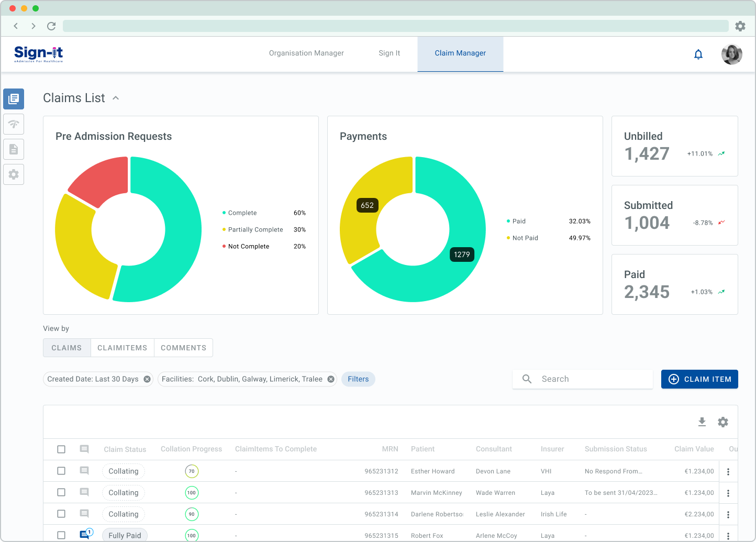Tick the select-all checkbox in table header

61,449
